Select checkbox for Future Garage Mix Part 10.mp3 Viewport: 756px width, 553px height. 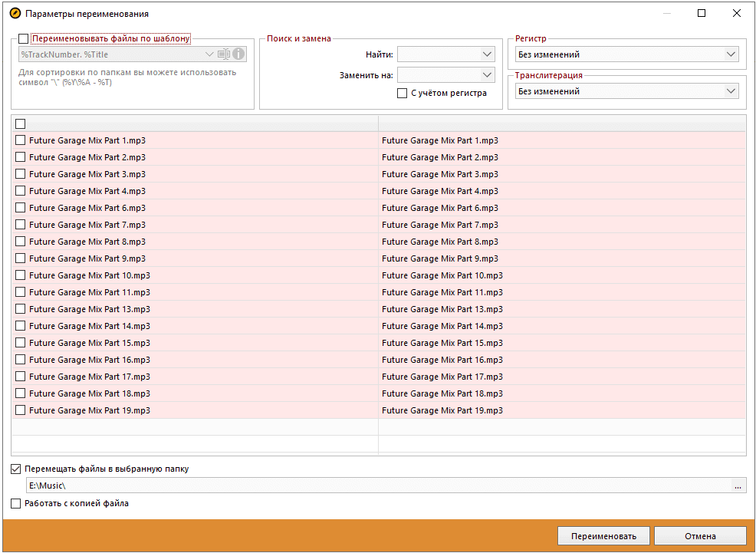click(x=20, y=275)
